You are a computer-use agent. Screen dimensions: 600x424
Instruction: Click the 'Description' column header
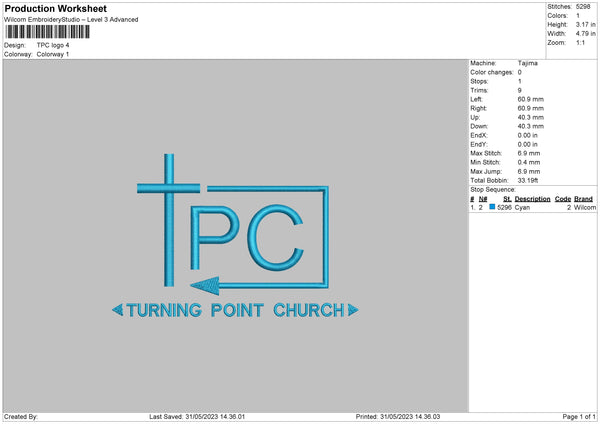[532, 199]
